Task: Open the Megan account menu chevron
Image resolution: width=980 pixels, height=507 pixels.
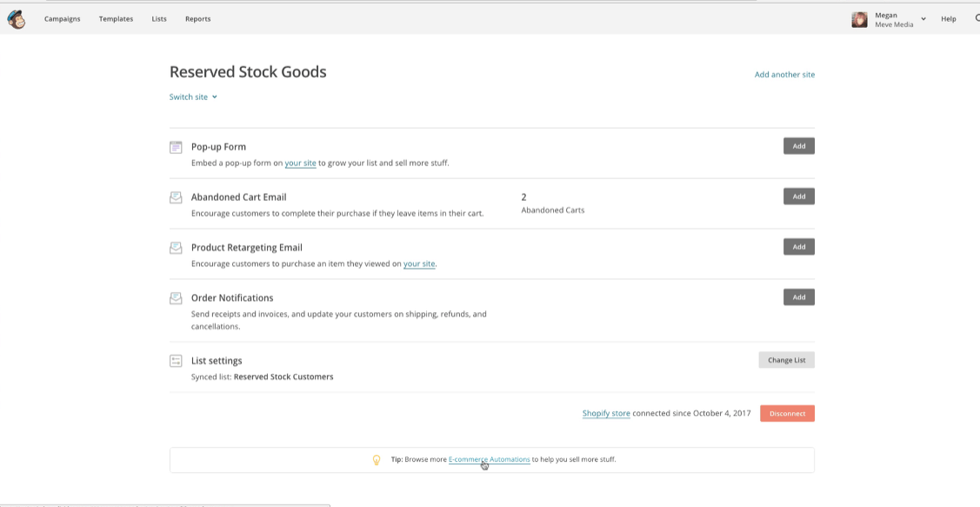Action: coord(923,19)
